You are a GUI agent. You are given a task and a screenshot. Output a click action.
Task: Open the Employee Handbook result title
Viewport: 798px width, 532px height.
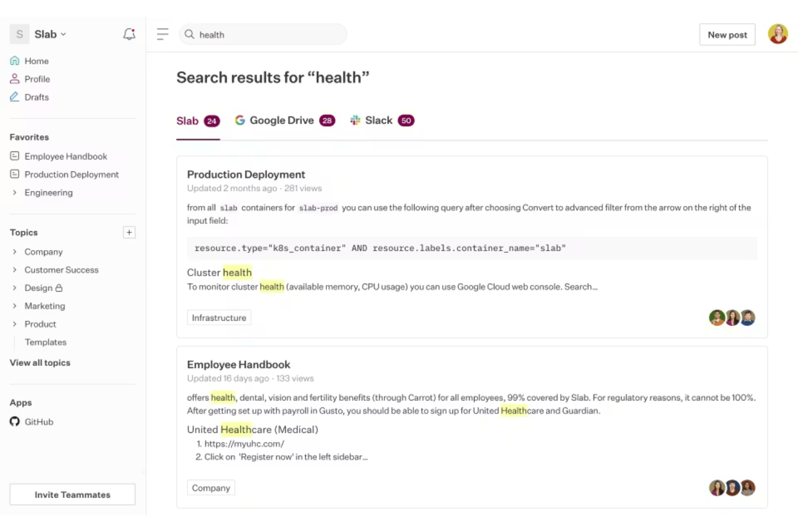238,364
